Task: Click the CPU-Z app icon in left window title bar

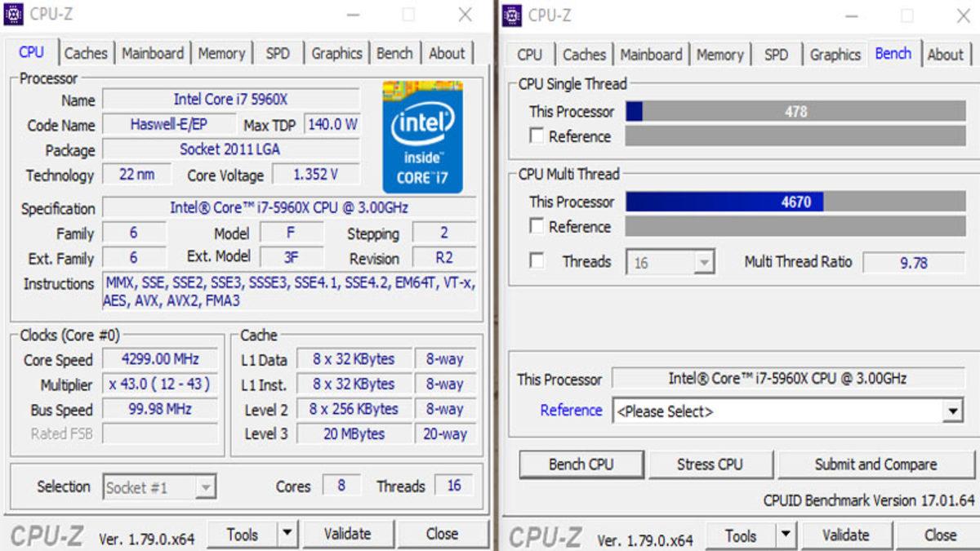Action: [x=13, y=14]
